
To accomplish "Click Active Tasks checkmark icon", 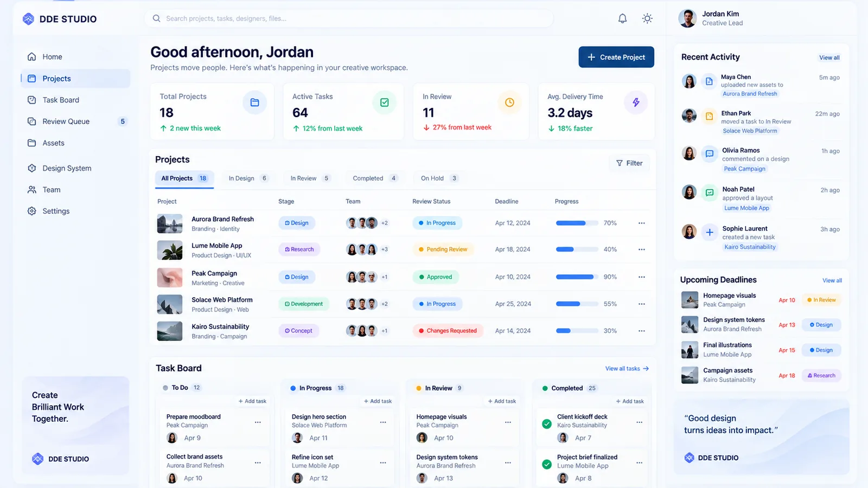I will pos(384,102).
